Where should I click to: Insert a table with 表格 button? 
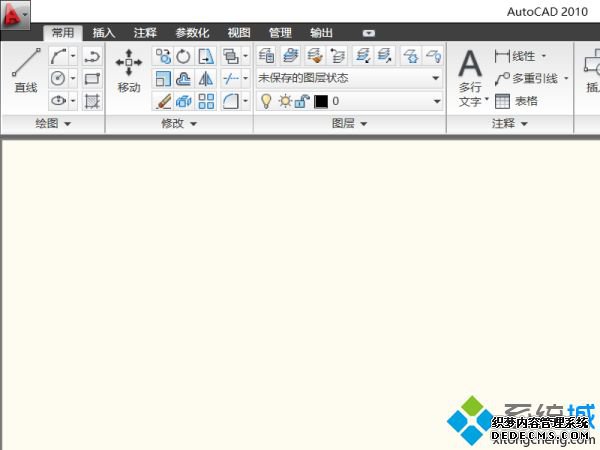click(516, 101)
